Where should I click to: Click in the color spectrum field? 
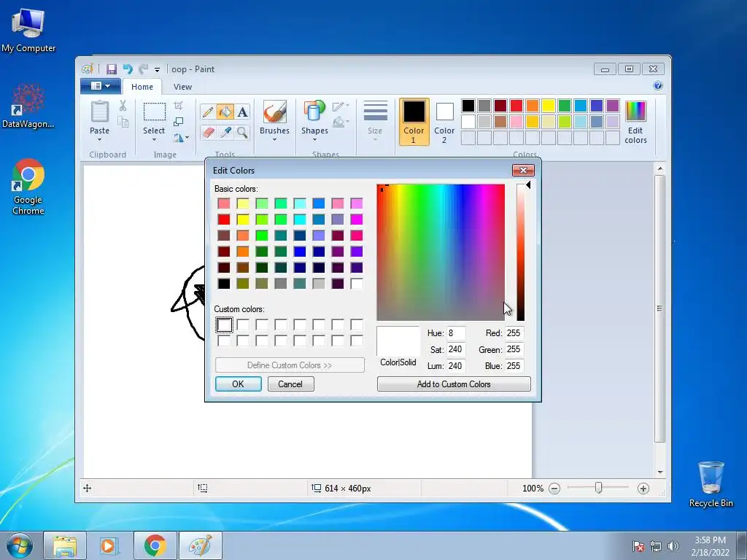pos(441,252)
